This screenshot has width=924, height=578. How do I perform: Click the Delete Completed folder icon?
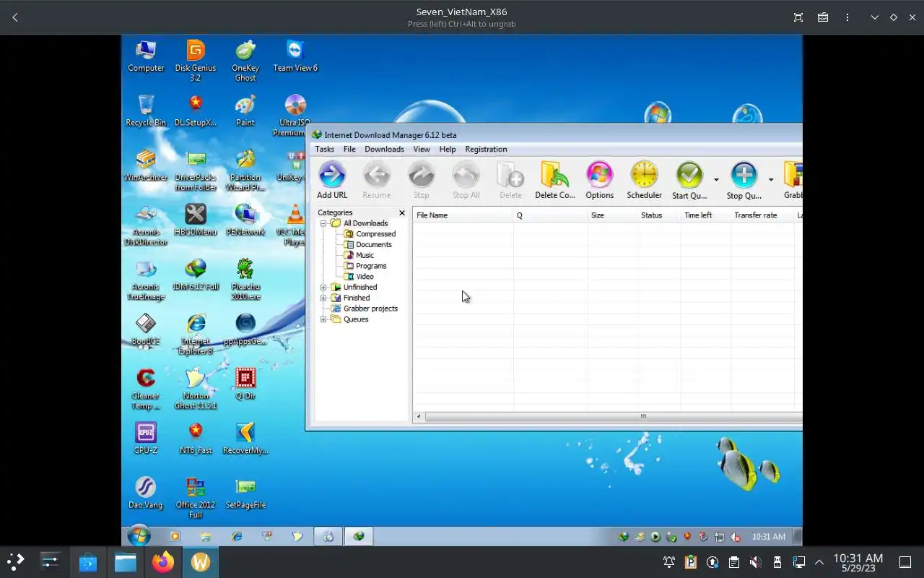click(x=555, y=180)
